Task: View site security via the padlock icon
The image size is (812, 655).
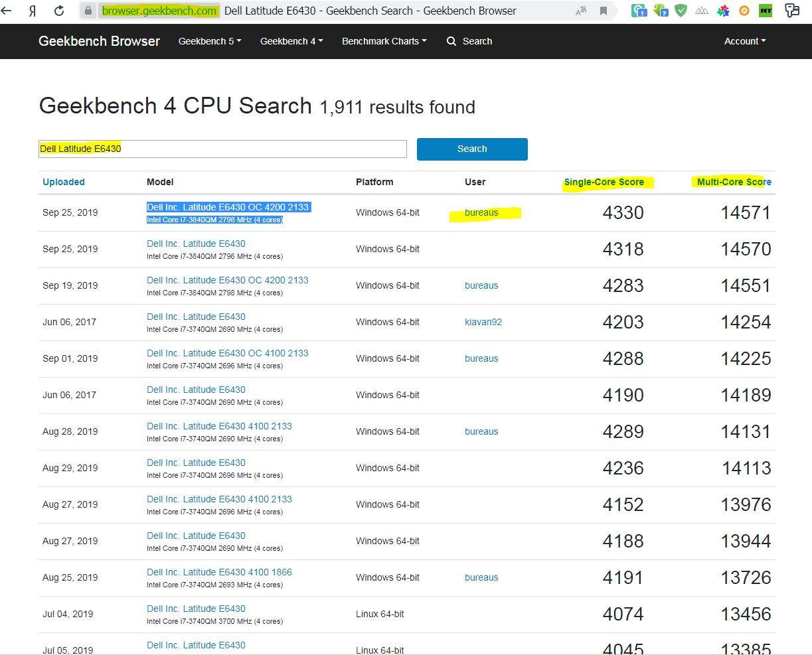Action: tap(88, 11)
